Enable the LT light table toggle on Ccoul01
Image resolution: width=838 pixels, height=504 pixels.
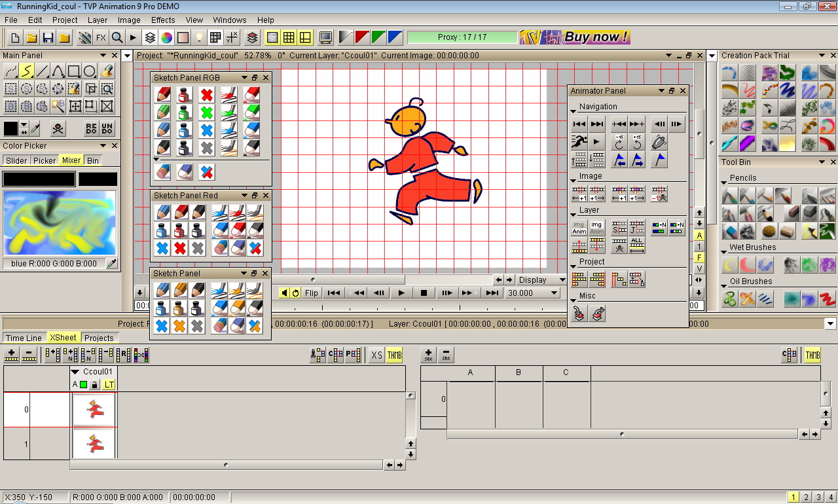109,384
